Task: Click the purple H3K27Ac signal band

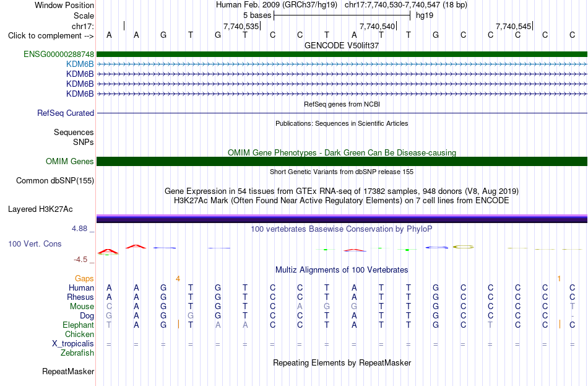Action: (x=342, y=219)
